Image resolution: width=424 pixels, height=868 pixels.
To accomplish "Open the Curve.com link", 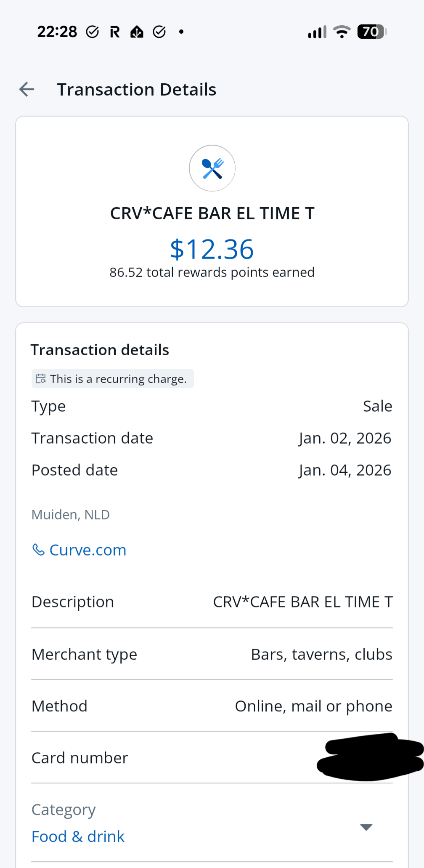I will [87, 550].
